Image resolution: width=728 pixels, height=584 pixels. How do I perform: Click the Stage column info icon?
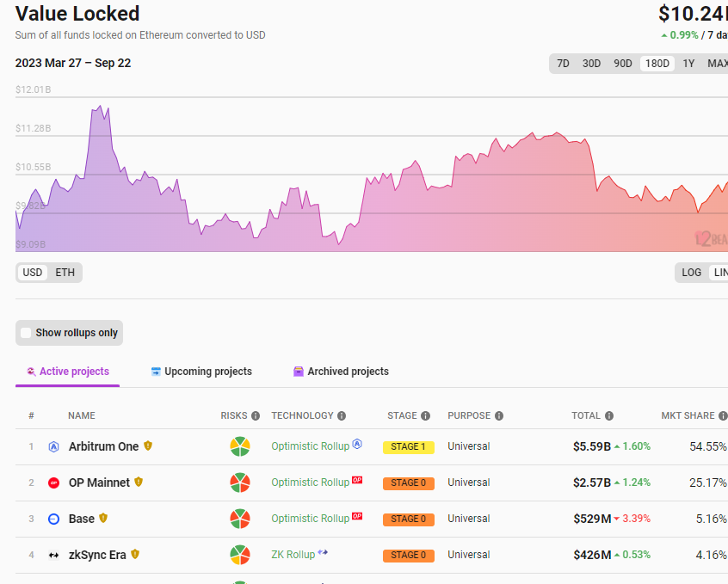(x=425, y=416)
